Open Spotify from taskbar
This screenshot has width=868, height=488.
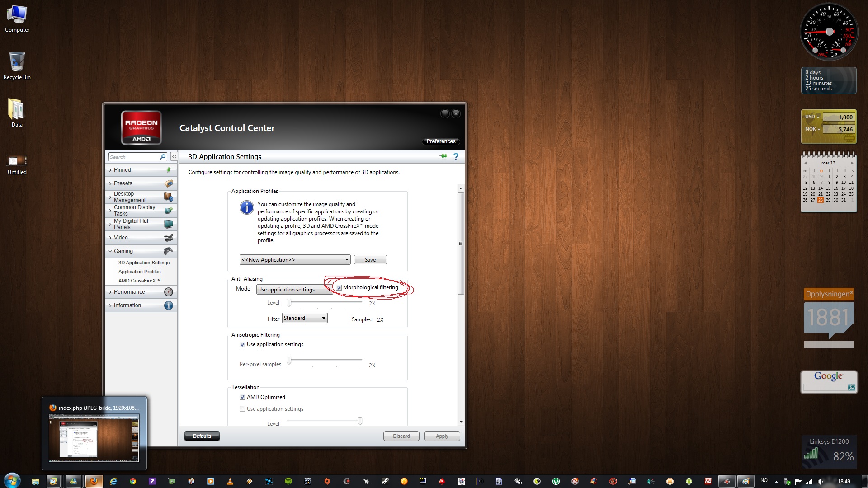coord(288,481)
